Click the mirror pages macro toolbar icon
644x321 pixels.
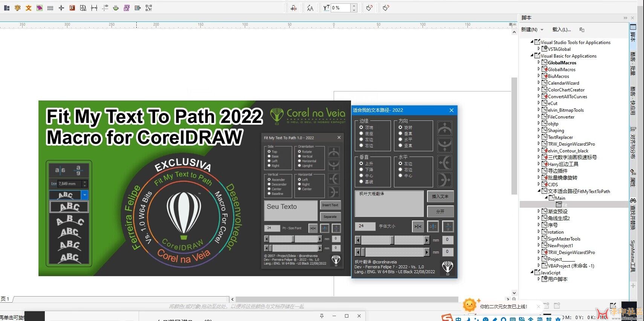(83, 8)
